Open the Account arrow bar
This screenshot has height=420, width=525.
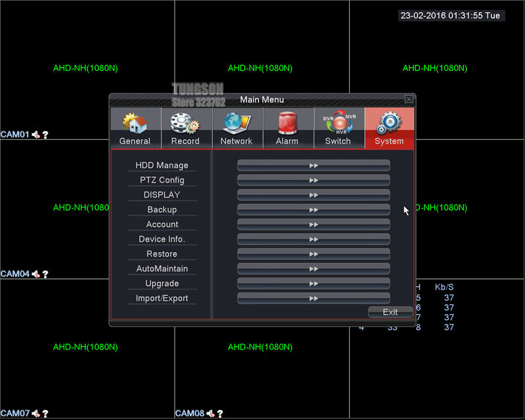pyautogui.click(x=314, y=224)
